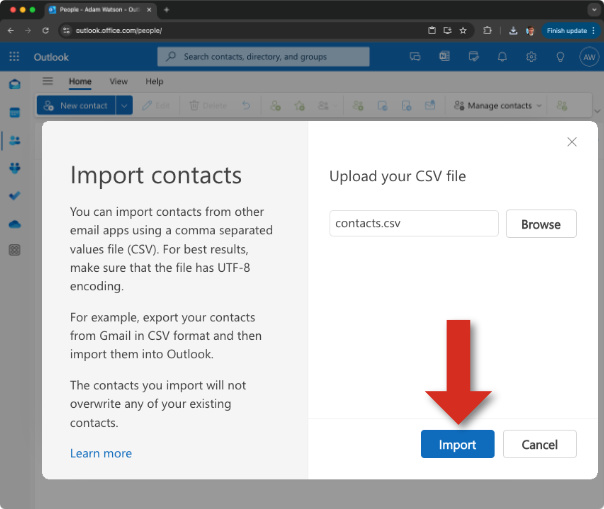Click the New contact button
Viewport: 604px width, 509px height.
(76, 105)
